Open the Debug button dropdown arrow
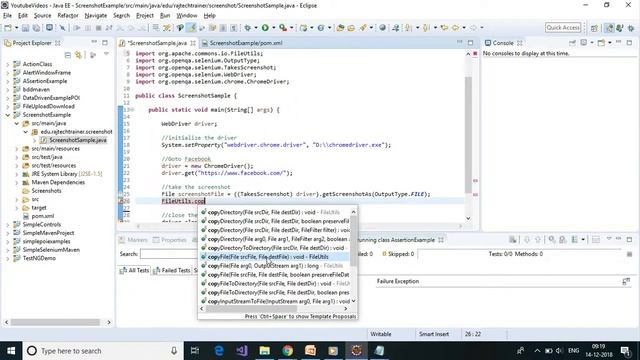 pos(256,28)
